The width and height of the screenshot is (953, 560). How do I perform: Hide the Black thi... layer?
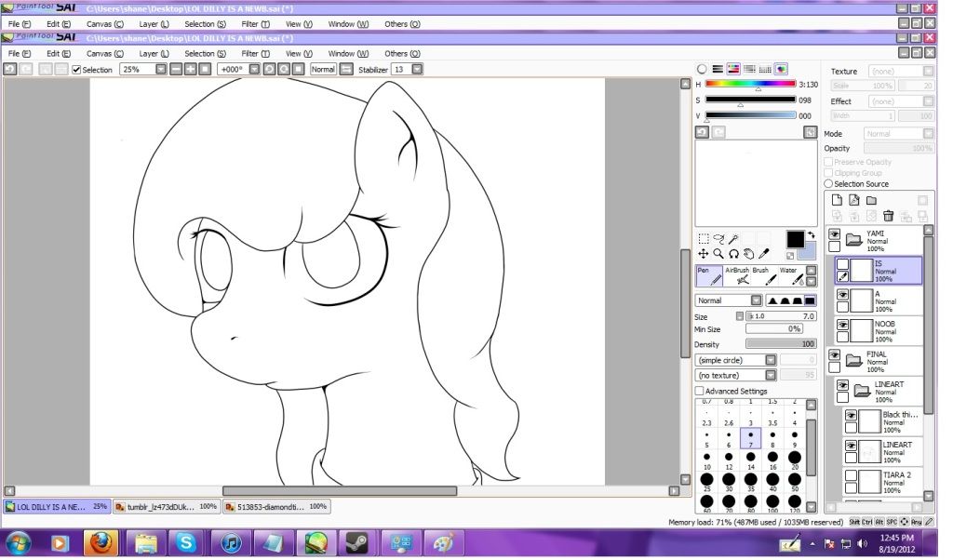click(851, 416)
